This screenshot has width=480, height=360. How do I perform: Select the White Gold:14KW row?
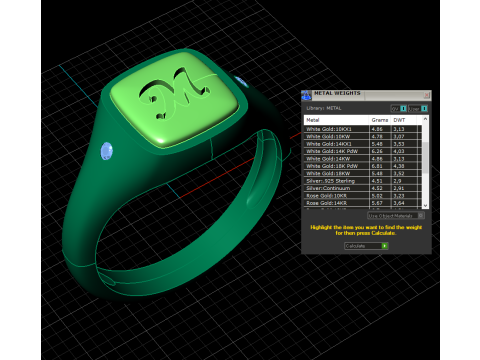click(363, 159)
